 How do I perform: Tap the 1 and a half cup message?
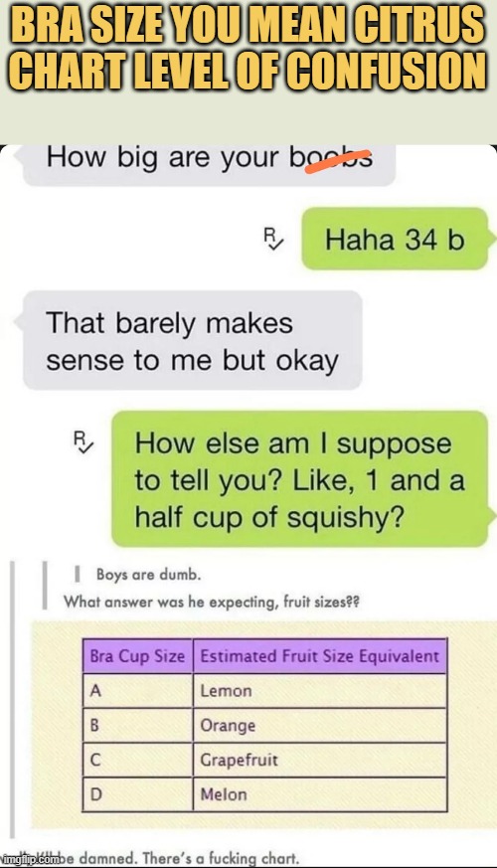300,479
